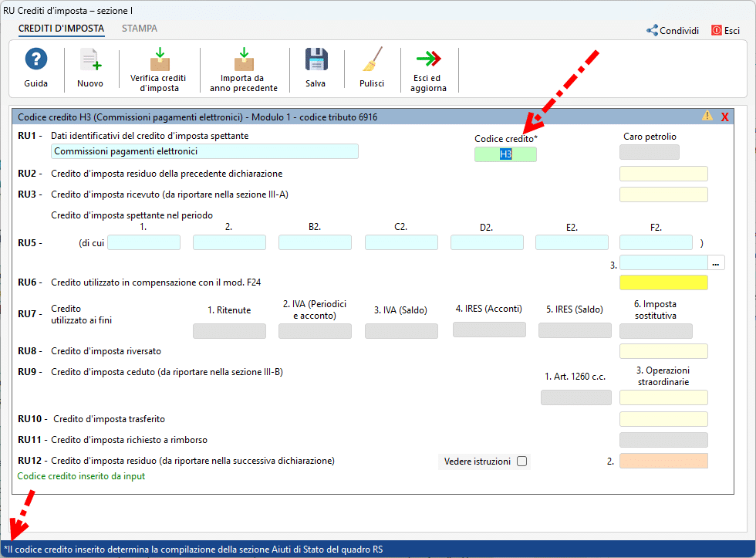Click RU7 IVA Periodici e acconto field
756x558 pixels.
315,331
